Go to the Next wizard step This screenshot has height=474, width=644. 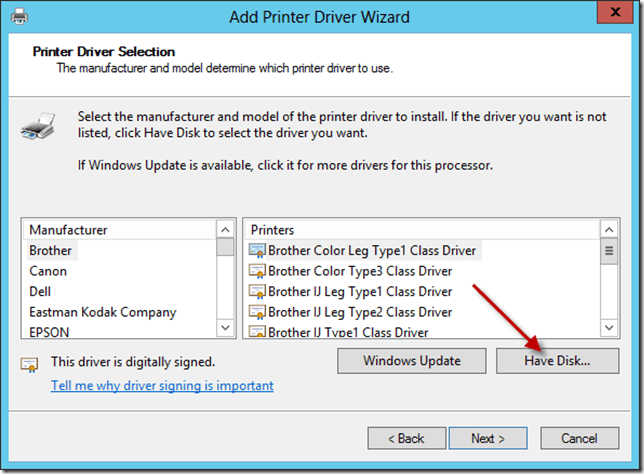(x=488, y=438)
